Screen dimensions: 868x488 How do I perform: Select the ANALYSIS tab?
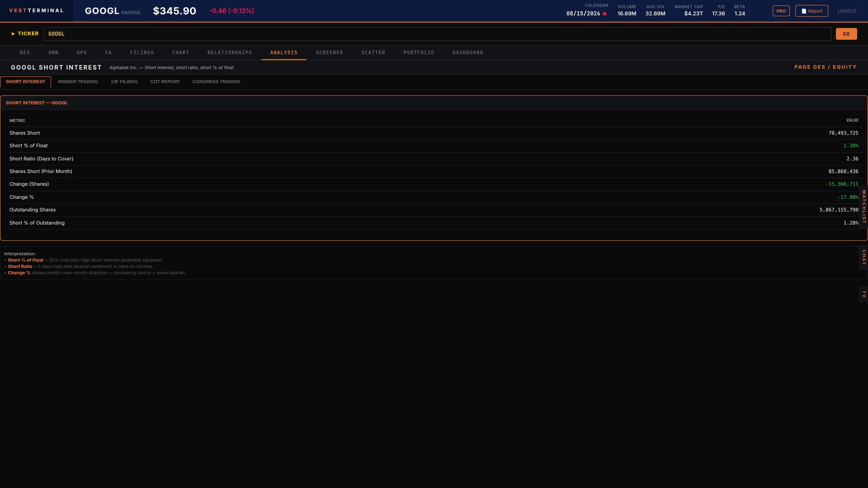tap(284, 53)
